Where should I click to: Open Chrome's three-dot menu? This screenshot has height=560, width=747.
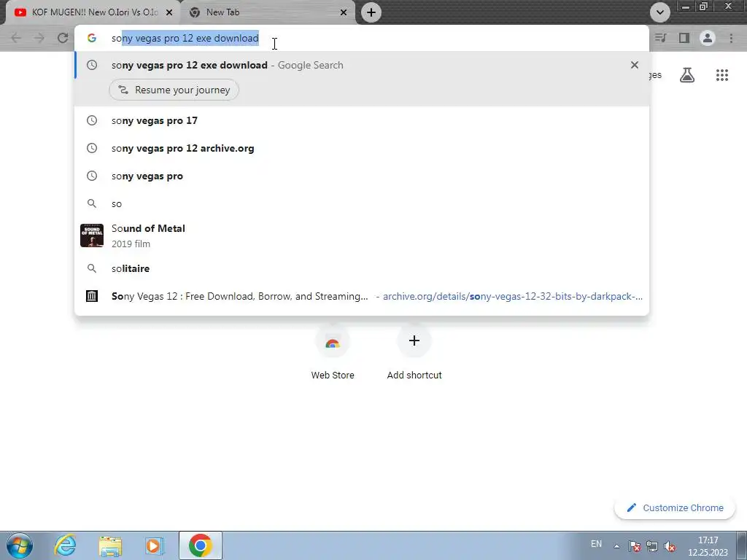(x=731, y=38)
